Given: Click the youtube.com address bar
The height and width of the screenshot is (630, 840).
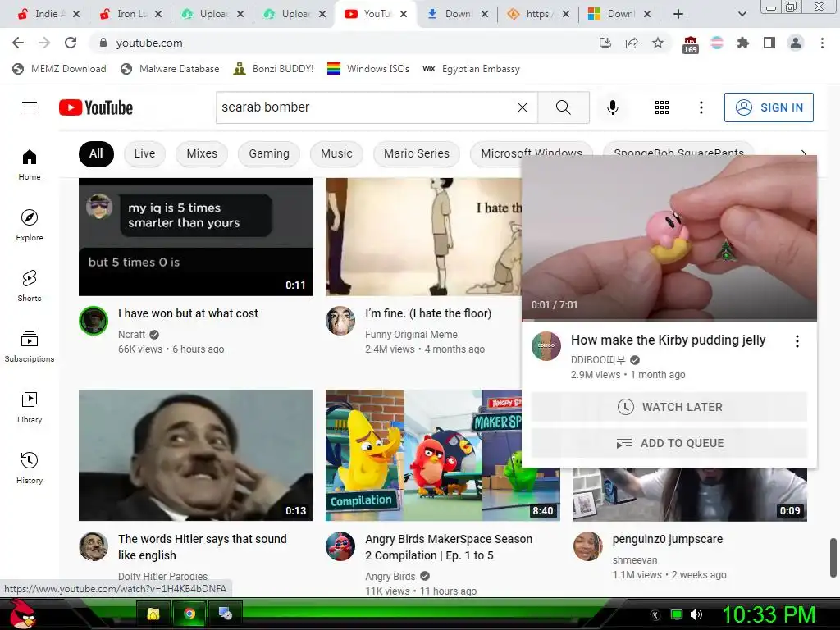Looking at the screenshot, I should pos(343,43).
